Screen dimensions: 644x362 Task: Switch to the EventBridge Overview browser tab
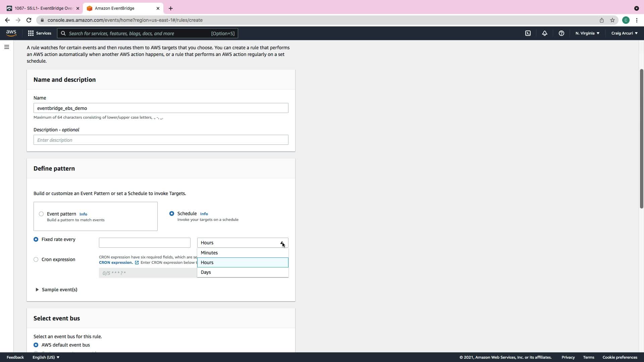43,8
